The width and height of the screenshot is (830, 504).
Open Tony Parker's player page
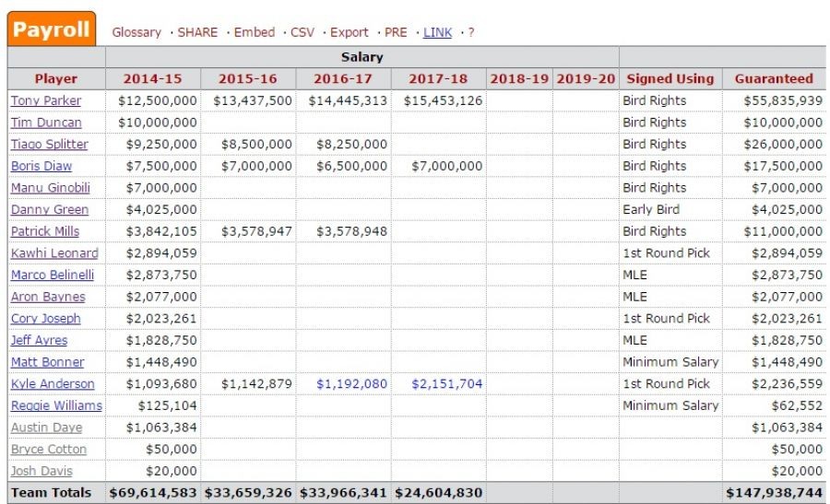pos(46,100)
